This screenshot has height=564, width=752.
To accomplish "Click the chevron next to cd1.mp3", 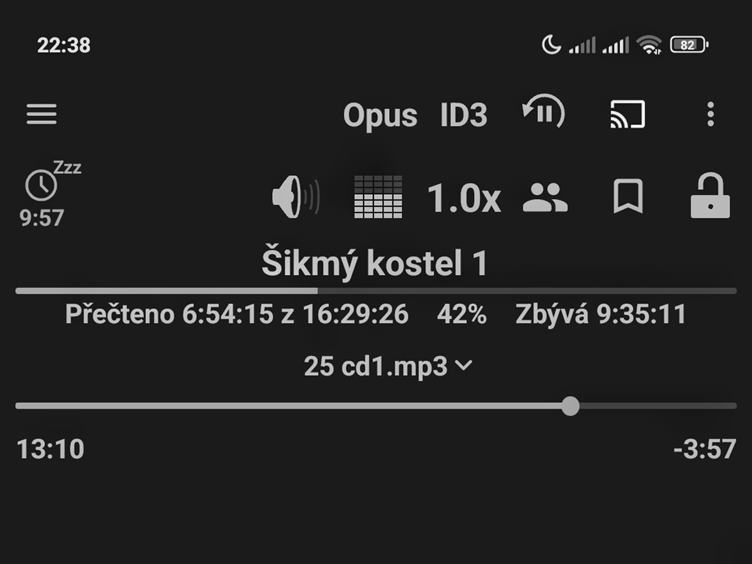I will pos(464,366).
